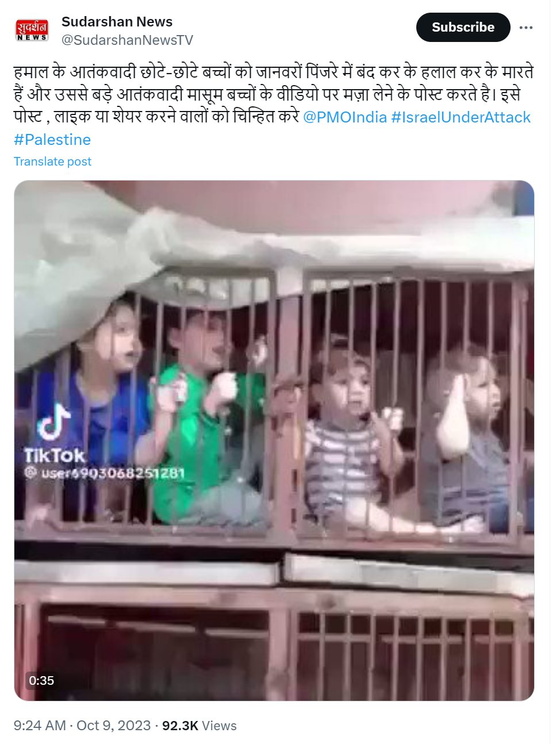This screenshot has width=560, height=744.
Task: Open the #IsraelUnderAttack hashtag
Action: 461,117
